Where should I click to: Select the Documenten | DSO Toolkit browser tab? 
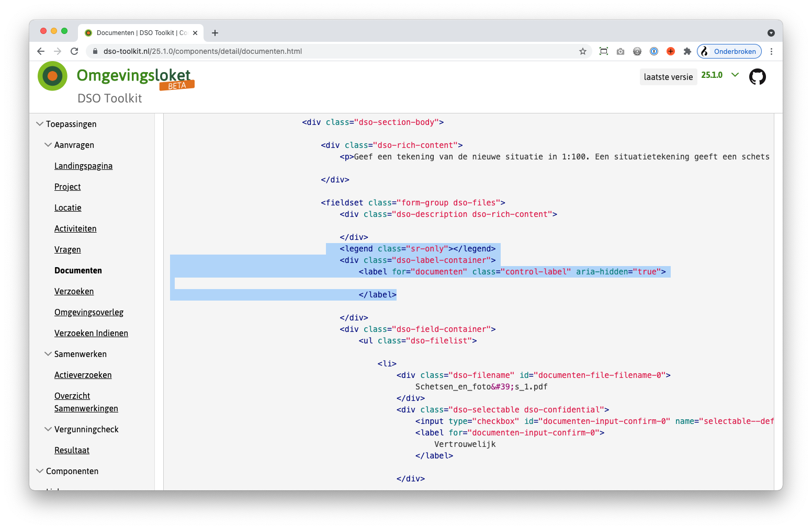(140, 33)
